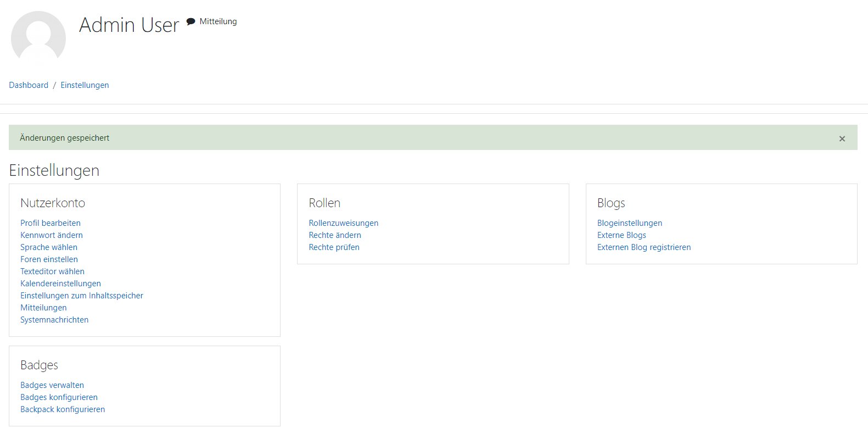Open Badges konfigurieren
868x433 pixels.
59,397
